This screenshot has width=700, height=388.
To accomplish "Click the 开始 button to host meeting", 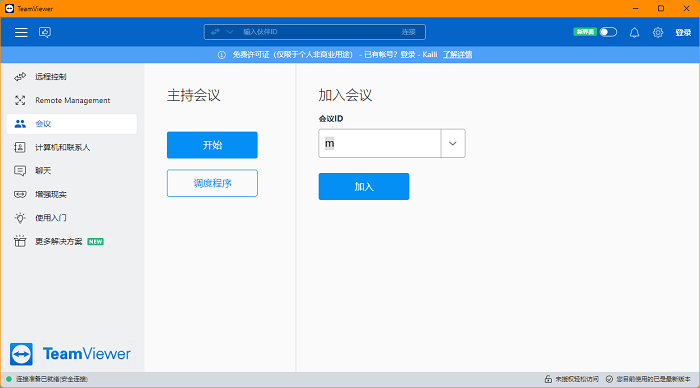I will pyautogui.click(x=212, y=145).
